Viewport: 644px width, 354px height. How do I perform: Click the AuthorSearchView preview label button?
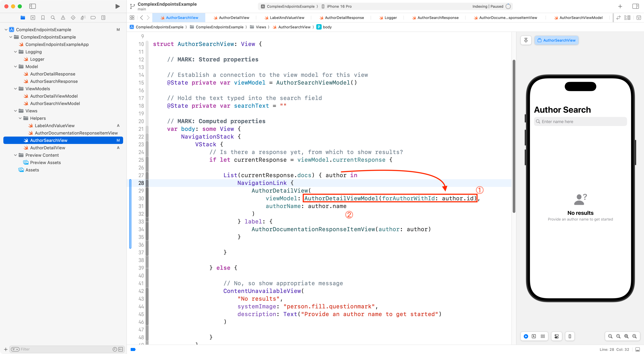tap(556, 40)
